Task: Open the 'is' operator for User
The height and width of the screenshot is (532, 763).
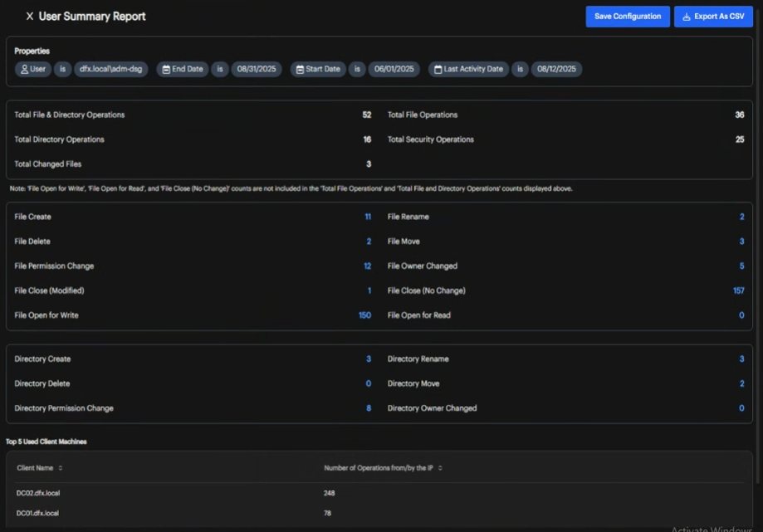Action: pos(63,69)
